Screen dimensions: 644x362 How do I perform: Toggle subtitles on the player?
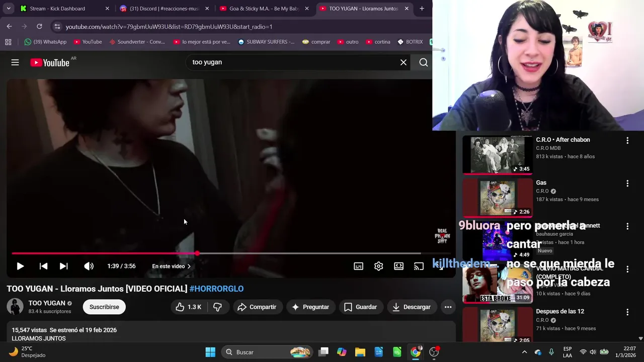(x=358, y=266)
